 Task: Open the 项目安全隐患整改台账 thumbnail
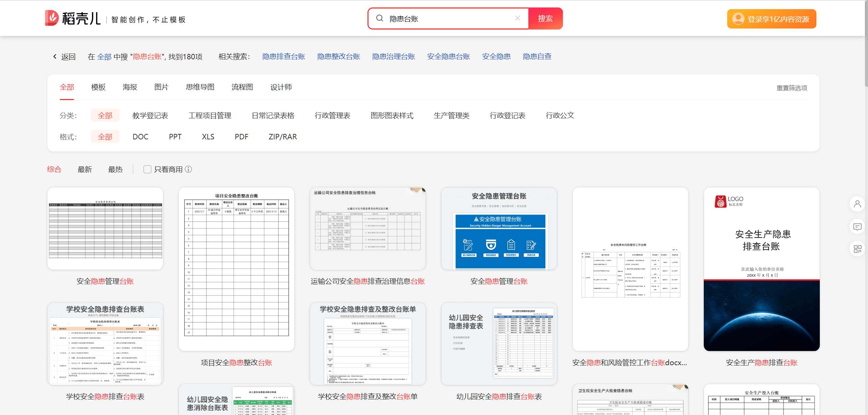[237, 269]
